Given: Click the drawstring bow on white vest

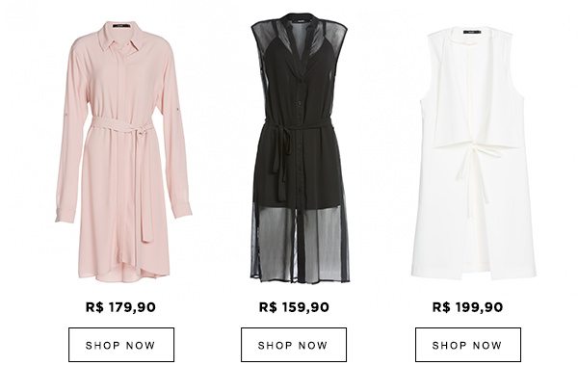Looking at the screenshot, I should (476, 151).
